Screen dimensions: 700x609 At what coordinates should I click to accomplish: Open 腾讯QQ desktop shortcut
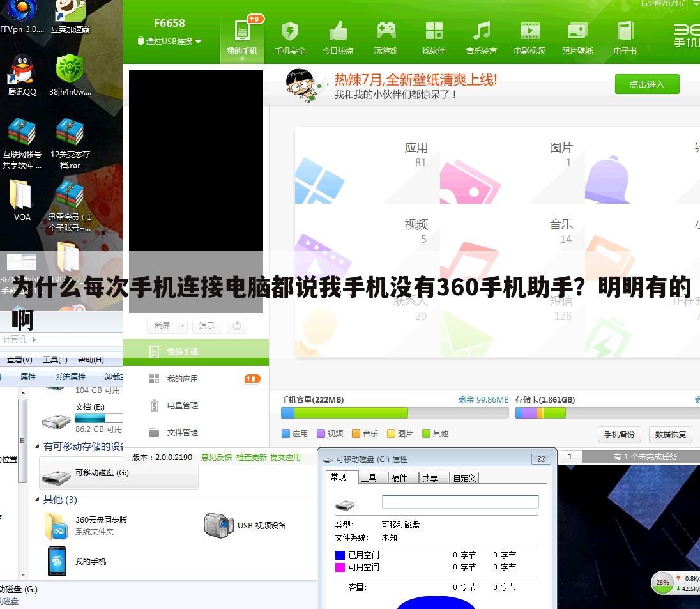click(22, 75)
